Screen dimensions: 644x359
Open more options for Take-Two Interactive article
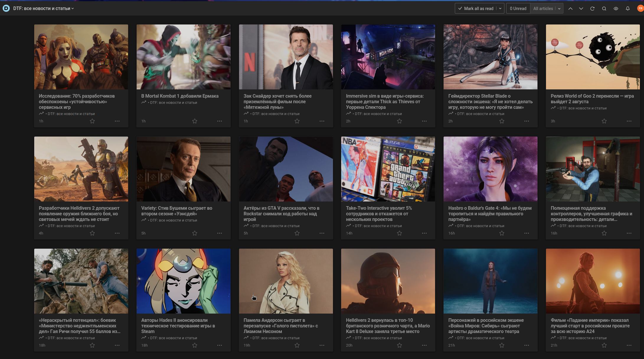click(x=424, y=233)
